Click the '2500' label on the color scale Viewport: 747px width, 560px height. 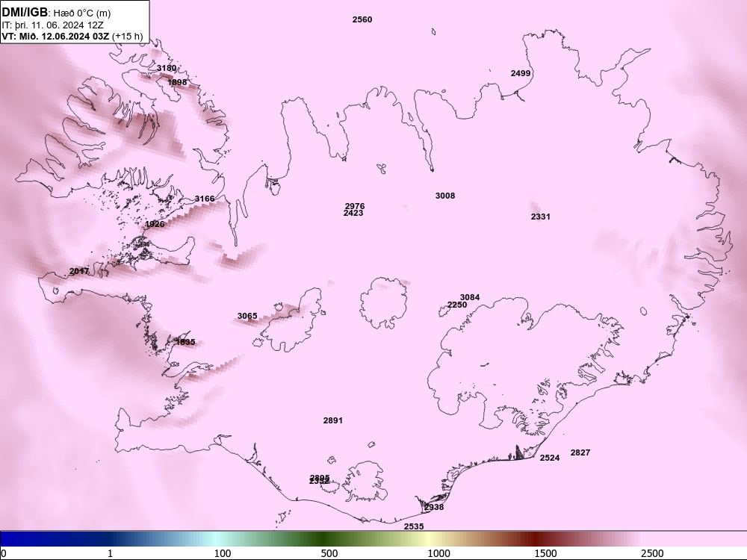point(651,554)
